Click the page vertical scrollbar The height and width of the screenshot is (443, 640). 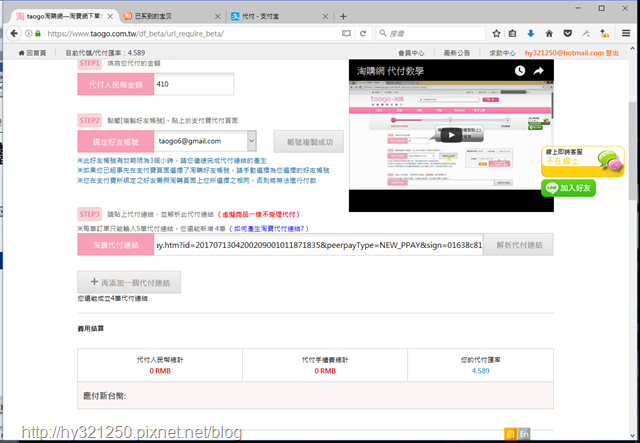632,151
